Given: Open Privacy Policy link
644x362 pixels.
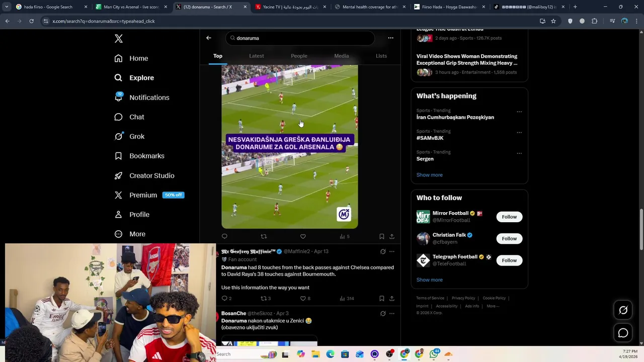Looking at the screenshot, I should (463, 298).
